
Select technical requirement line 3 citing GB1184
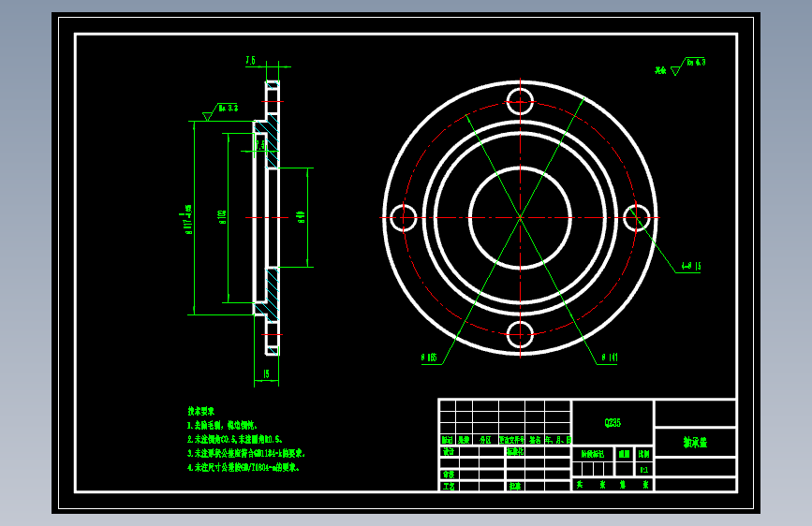(x=246, y=453)
